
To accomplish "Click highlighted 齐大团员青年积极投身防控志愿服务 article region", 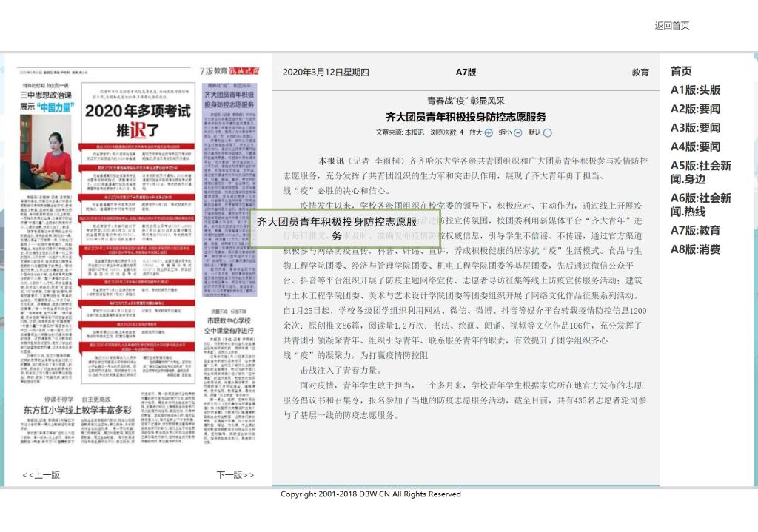I will 229,192.
